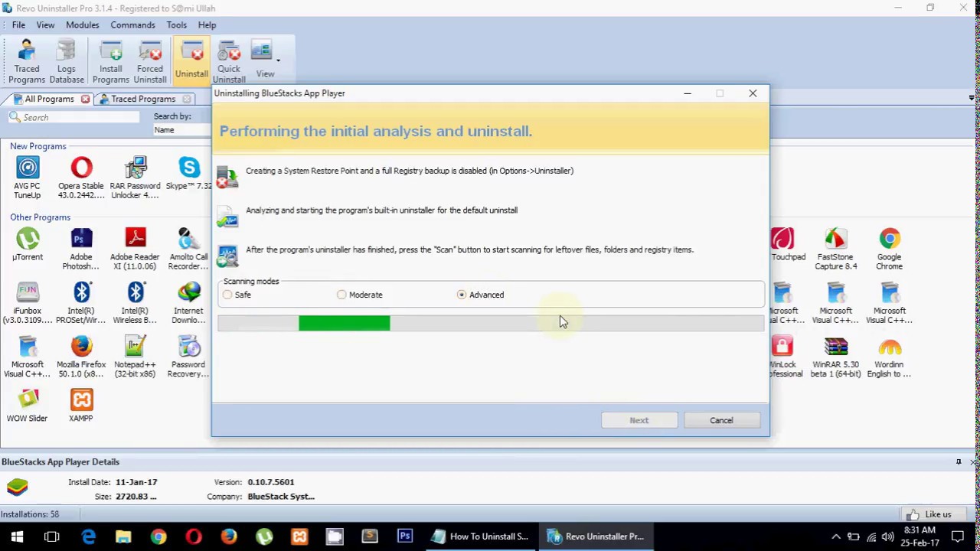Click the Other Programs group header

click(40, 217)
